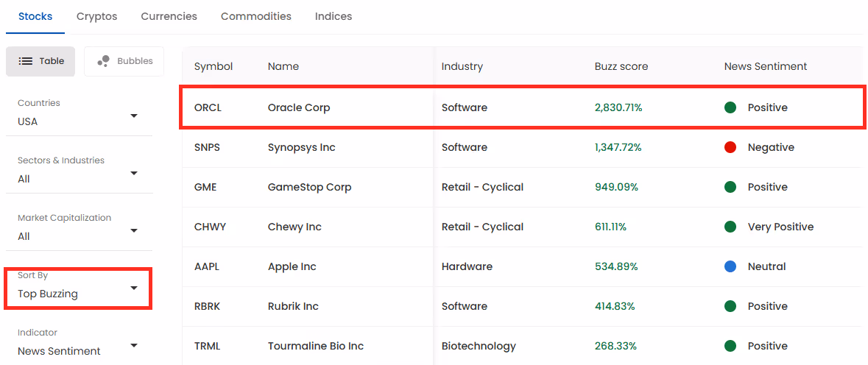Open the Indicator News Sentiment dropdown
Viewport: 868px width, 365px height.
pyautogui.click(x=79, y=343)
